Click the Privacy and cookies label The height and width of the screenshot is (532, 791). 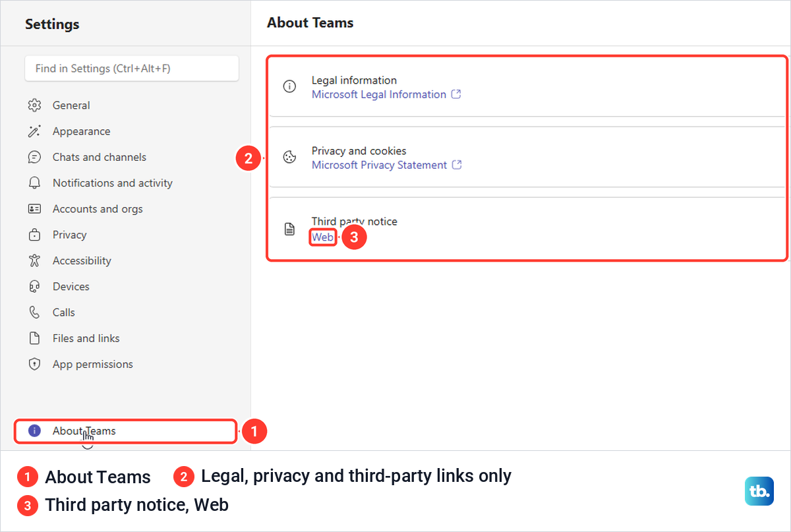click(359, 151)
